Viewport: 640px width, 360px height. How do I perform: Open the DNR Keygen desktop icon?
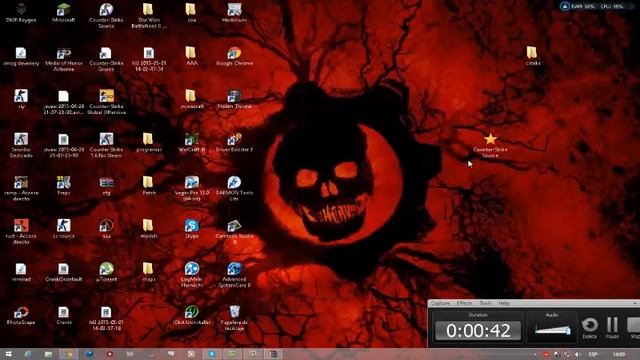[21, 12]
